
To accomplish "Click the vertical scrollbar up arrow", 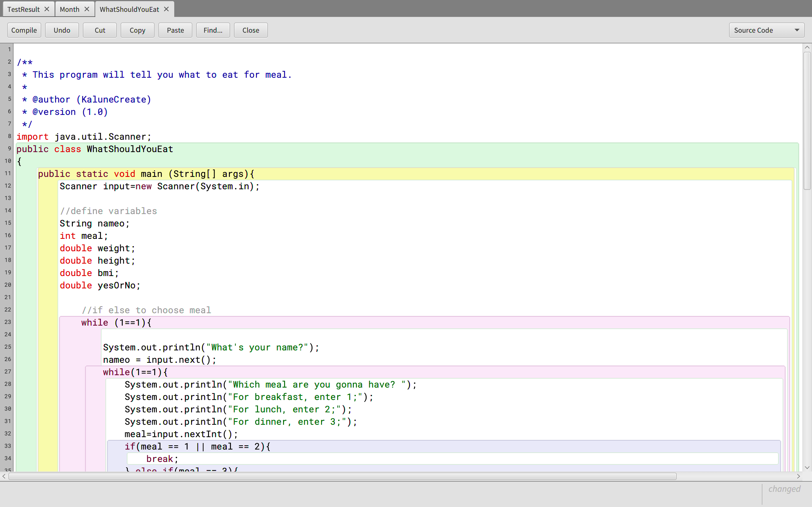I will click(807, 47).
